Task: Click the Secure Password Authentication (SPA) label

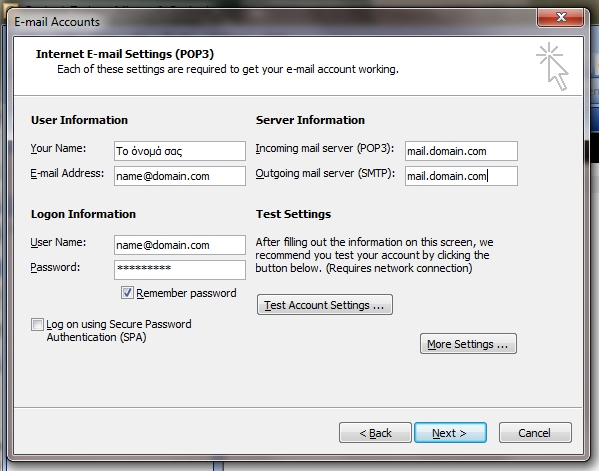Action: click(119, 330)
